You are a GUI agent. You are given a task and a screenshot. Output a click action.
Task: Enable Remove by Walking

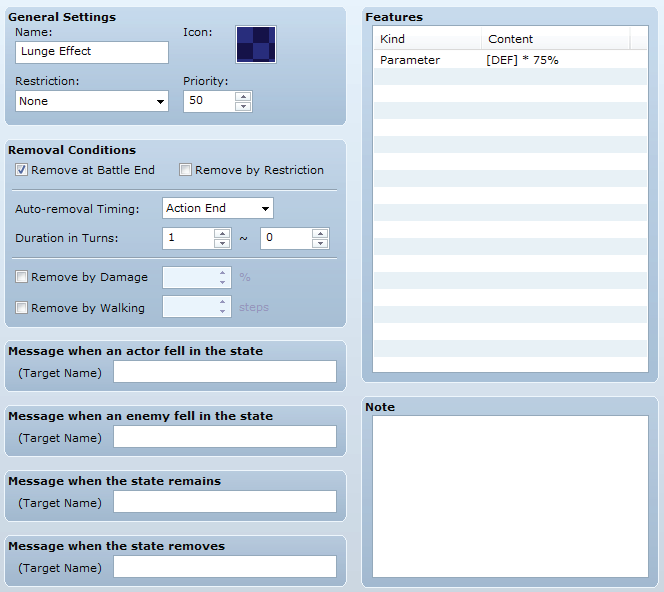(x=22, y=307)
